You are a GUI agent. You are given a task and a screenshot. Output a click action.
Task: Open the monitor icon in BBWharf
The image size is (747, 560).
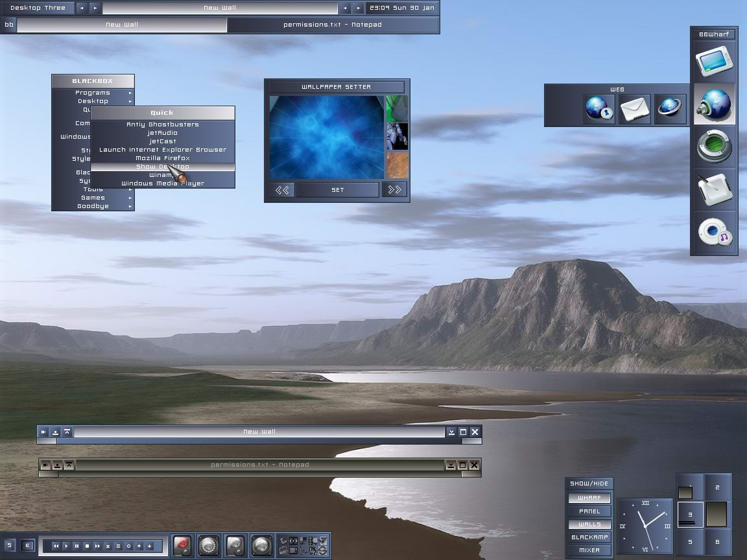tap(714, 61)
